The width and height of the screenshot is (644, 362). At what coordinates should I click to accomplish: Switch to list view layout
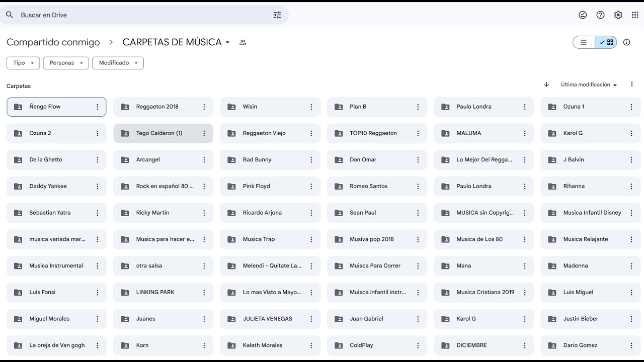[584, 42]
